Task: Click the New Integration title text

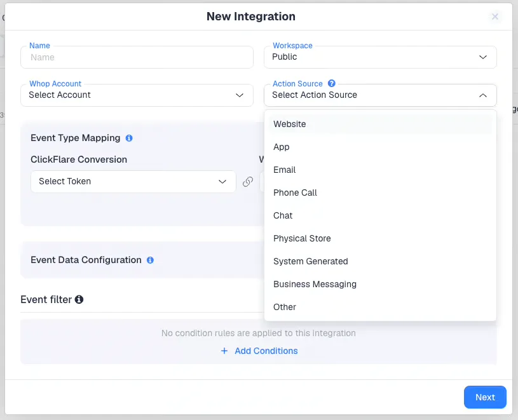Action: (x=251, y=17)
